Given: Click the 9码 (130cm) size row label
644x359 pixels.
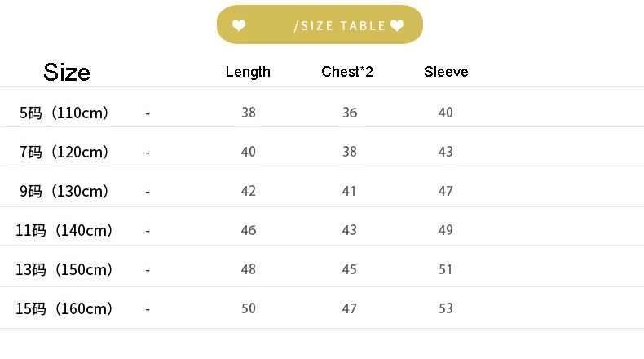Looking at the screenshot, I should click(x=64, y=191).
